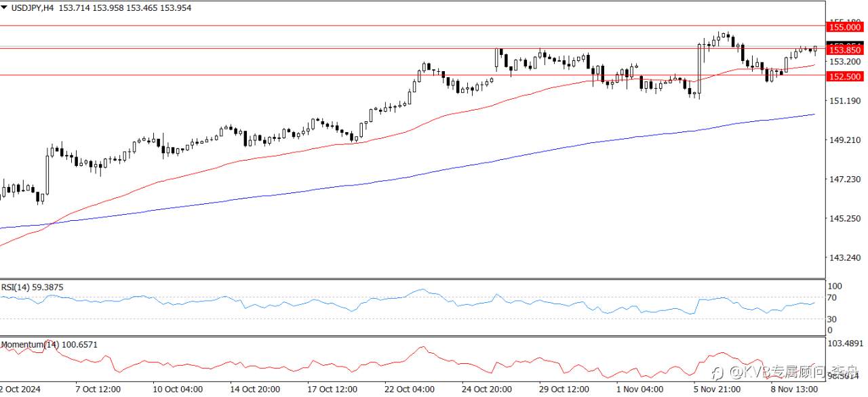The height and width of the screenshot is (397, 868).
Task: Click the 147.230 price scale value
Action: point(844,180)
